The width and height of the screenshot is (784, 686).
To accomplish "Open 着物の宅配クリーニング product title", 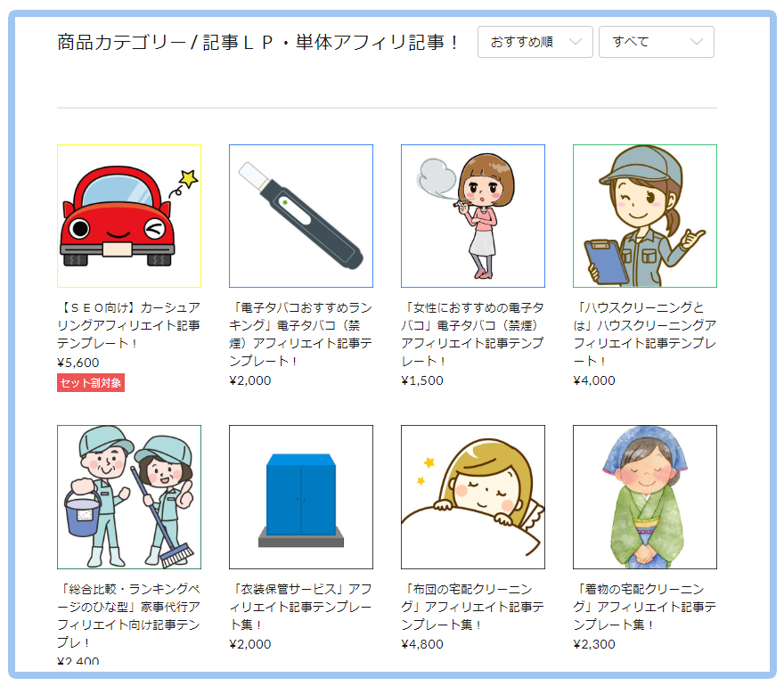I will pyautogui.click(x=645, y=607).
